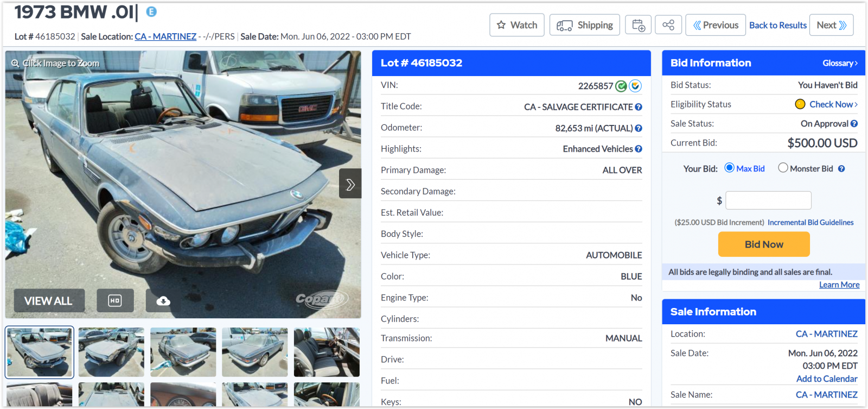Select the Monster Bid radio option
The width and height of the screenshot is (868, 409).
click(x=783, y=168)
